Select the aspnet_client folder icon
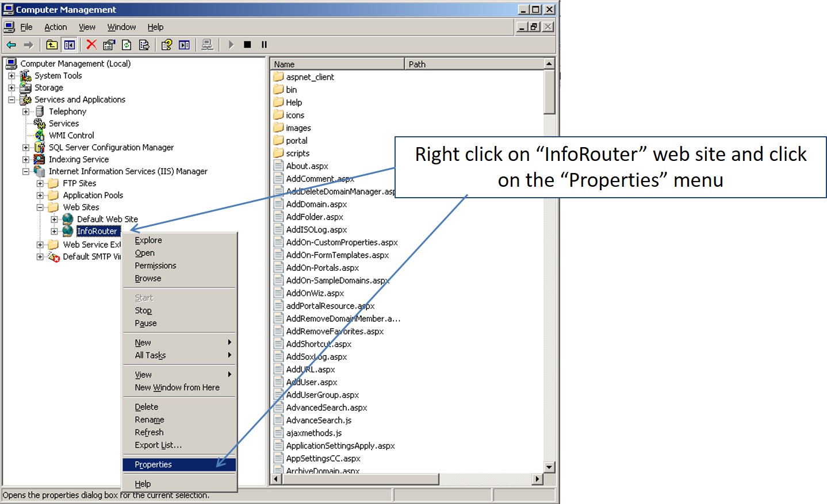The width and height of the screenshot is (827, 504). (278, 76)
